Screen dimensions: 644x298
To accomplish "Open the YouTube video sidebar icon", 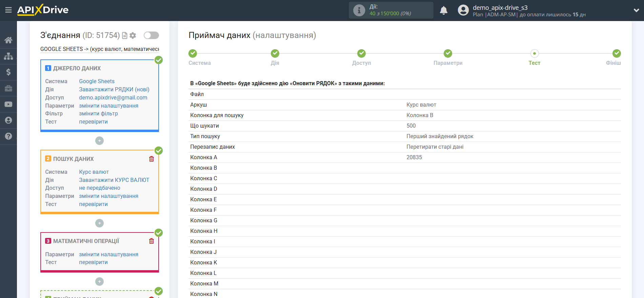I will pos(8,104).
